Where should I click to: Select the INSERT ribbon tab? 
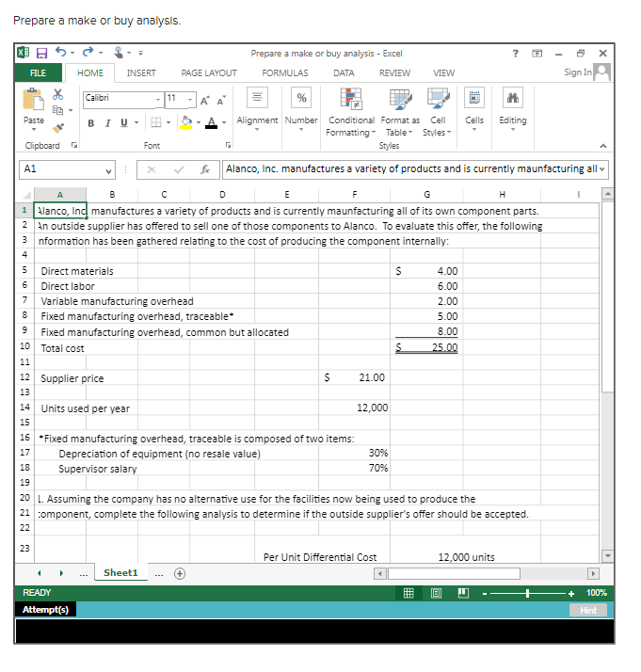click(141, 72)
